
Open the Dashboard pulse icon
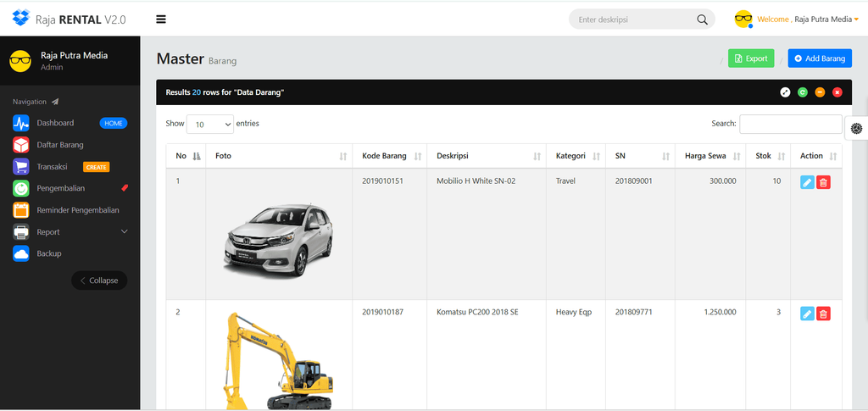[21, 123]
